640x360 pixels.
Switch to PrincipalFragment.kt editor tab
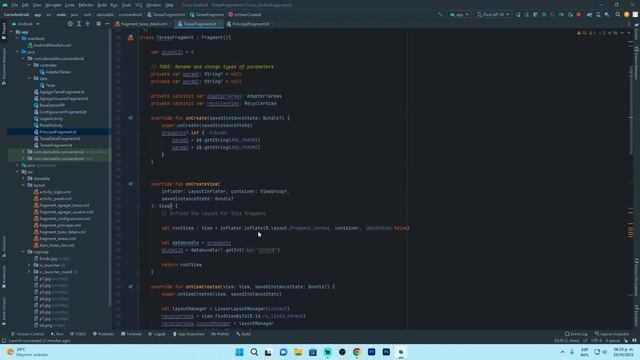click(250, 24)
